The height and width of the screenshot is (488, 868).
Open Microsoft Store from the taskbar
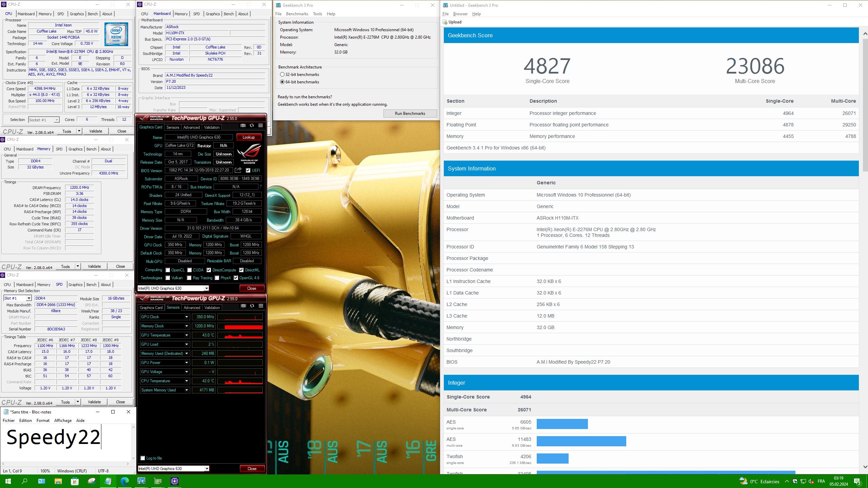(x=75, y=481)
